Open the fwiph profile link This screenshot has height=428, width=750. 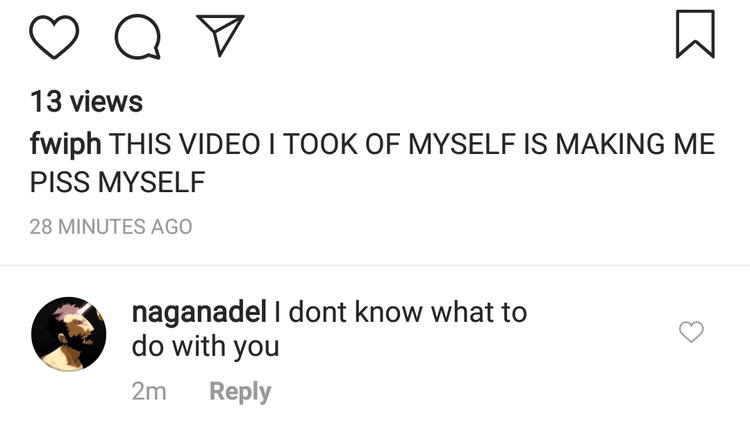tap(65, 144)
